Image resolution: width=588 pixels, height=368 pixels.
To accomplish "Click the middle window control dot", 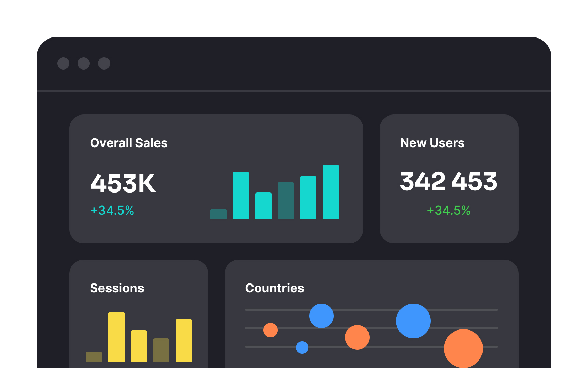I will [x=84, y=63].
